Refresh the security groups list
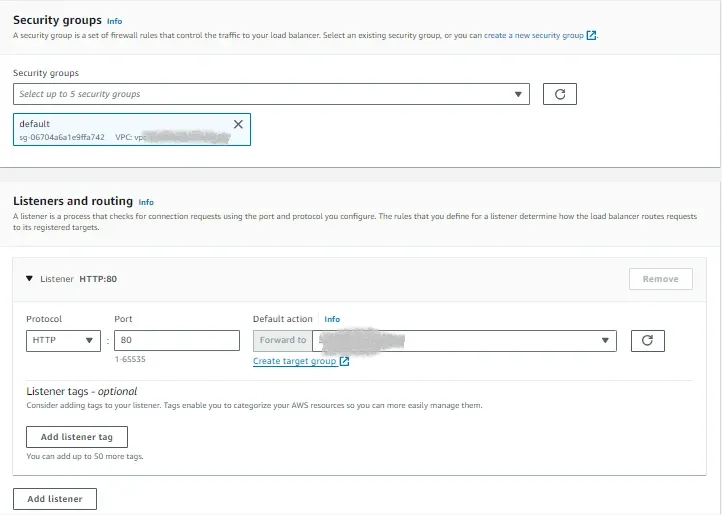This screenshot has height=515, width=722. coord(559,94)
